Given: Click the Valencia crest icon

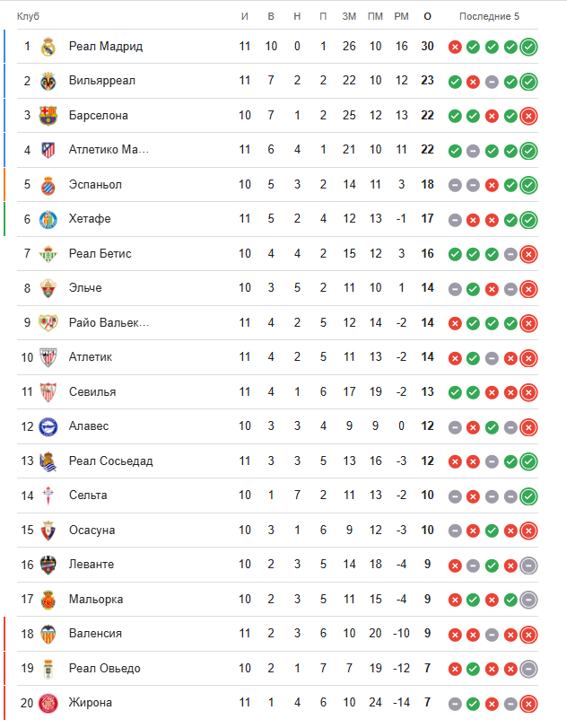Looking at the screenshot, I should tap(48, 634).
